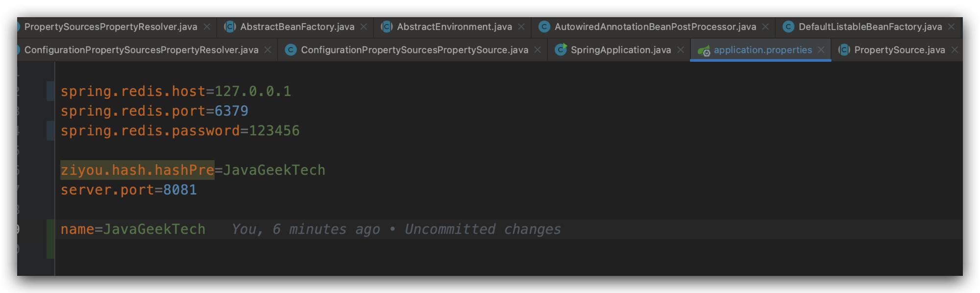Click the AutowiredAnnotationBeanPostProcessor.java class icon

point(544,27)
